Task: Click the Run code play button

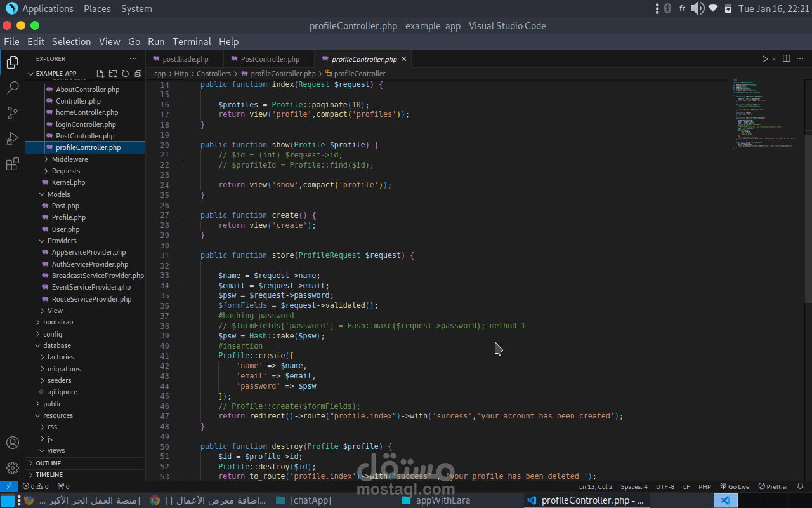Action: click(765, 58)
